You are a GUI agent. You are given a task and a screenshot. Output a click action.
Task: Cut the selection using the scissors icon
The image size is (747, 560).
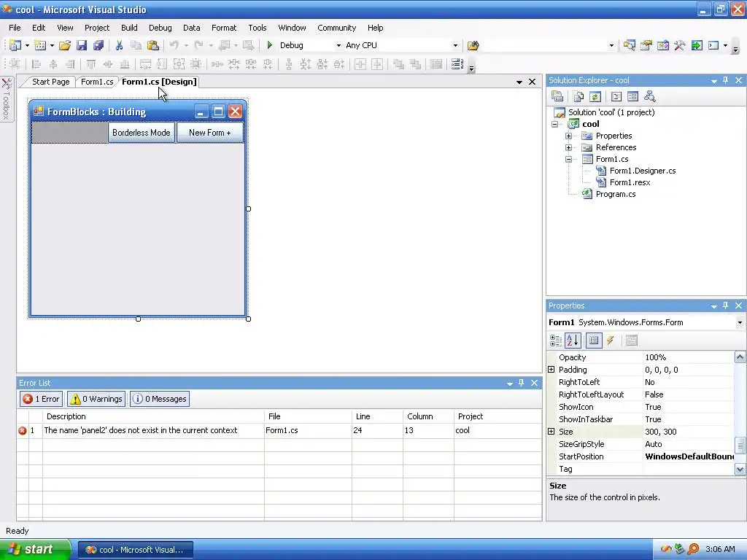[x=119, y=45]
